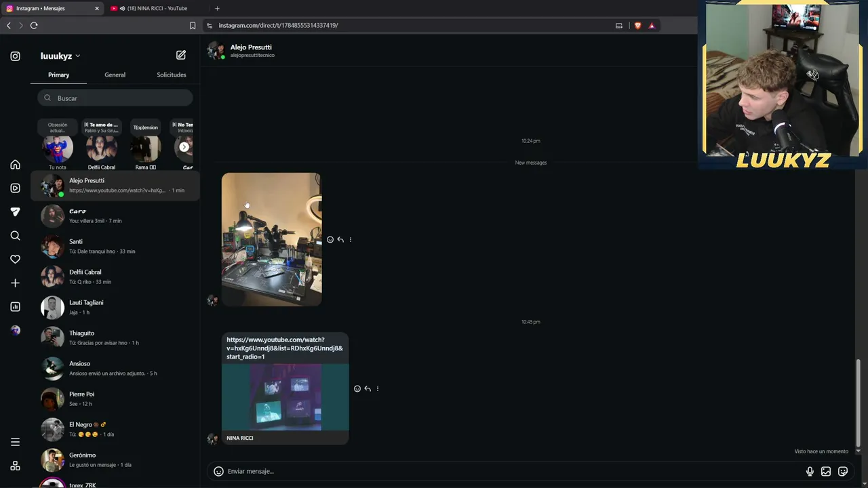
Task: Open the YouTube watch URL in the message
Action: (285, 348)
